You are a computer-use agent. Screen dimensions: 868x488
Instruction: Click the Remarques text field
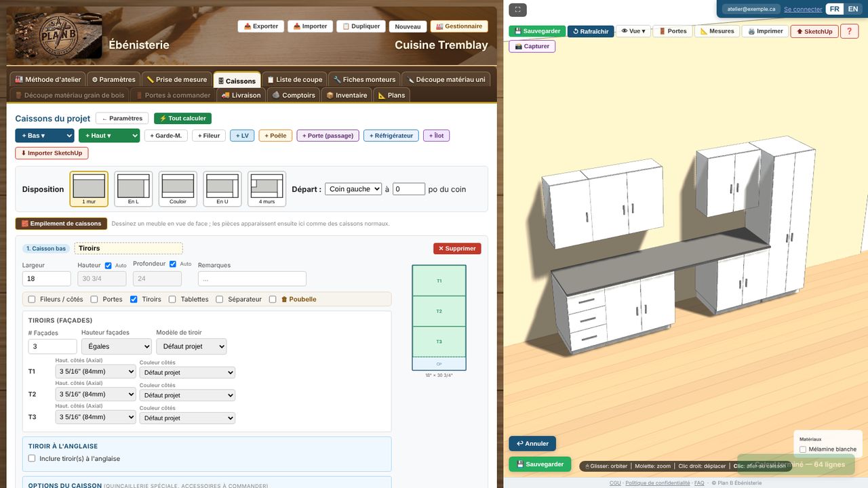pyautogui.click(x=252, y=279)
